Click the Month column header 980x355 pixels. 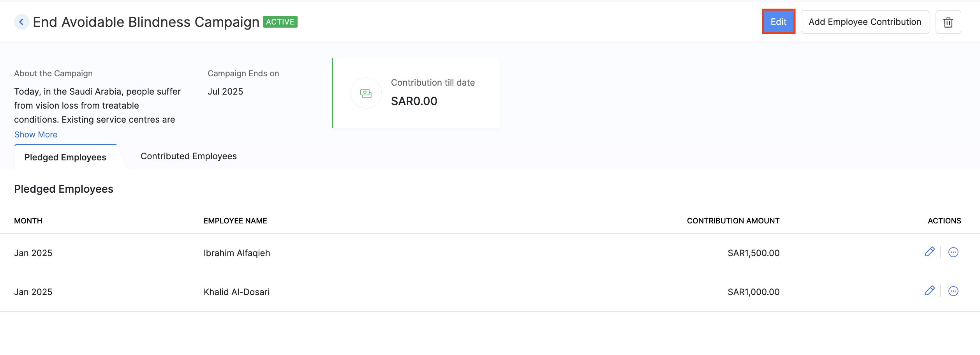click(28, 221)
